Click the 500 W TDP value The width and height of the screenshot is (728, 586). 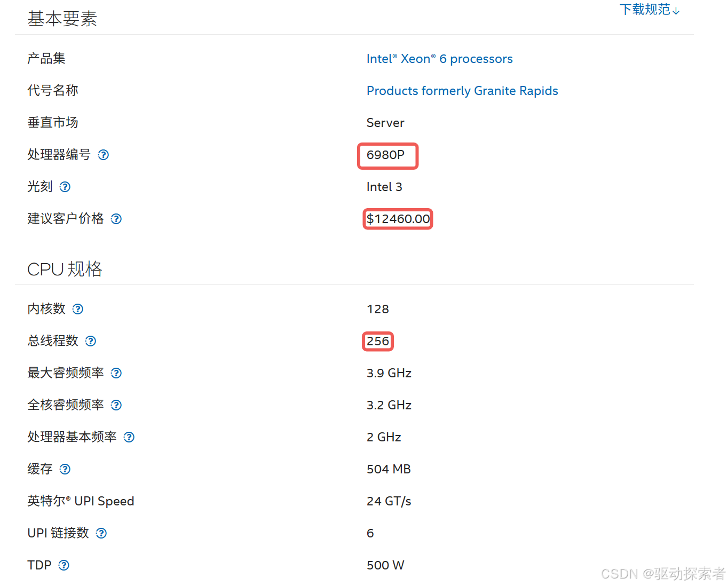click(385, 565)
